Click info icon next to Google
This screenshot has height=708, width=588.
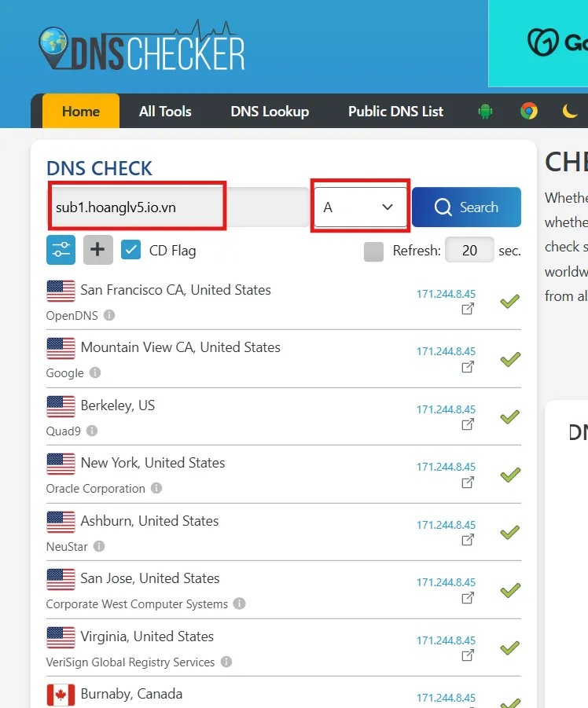(x=95, y=373)
